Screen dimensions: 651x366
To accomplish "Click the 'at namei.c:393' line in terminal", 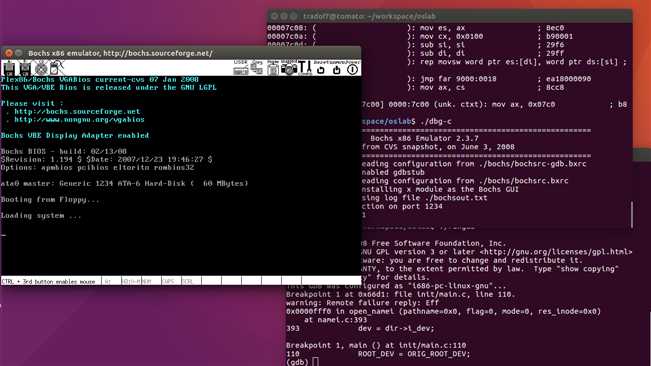I will tap(335, 320).
